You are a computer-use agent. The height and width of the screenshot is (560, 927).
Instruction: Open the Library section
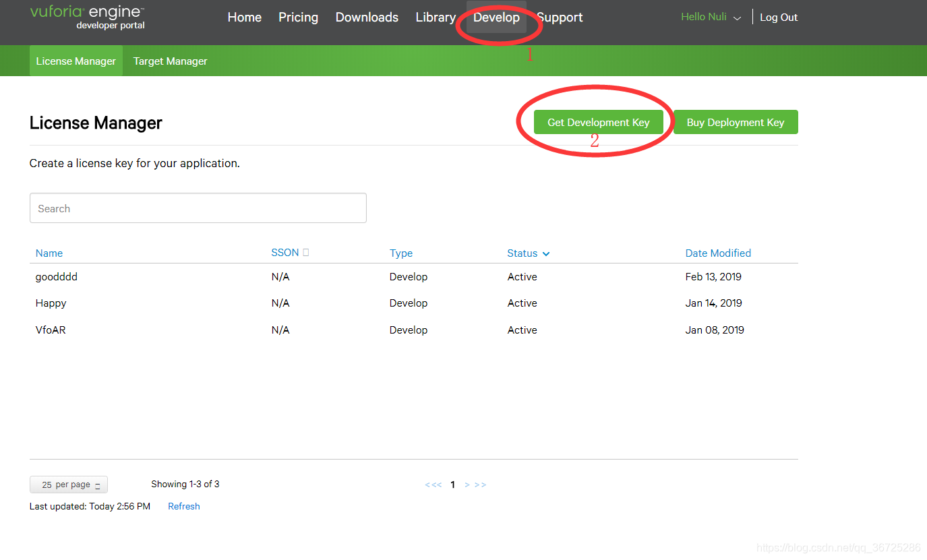coord(436,18)
